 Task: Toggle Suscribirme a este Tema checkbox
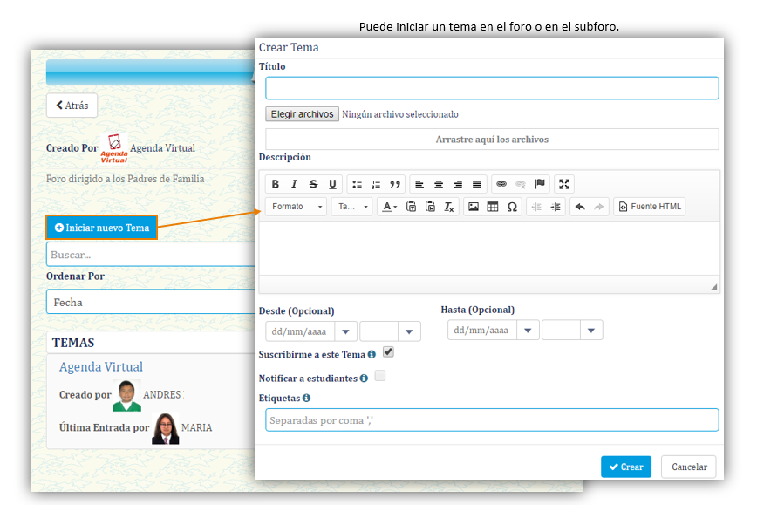click(x=389, y=352)
